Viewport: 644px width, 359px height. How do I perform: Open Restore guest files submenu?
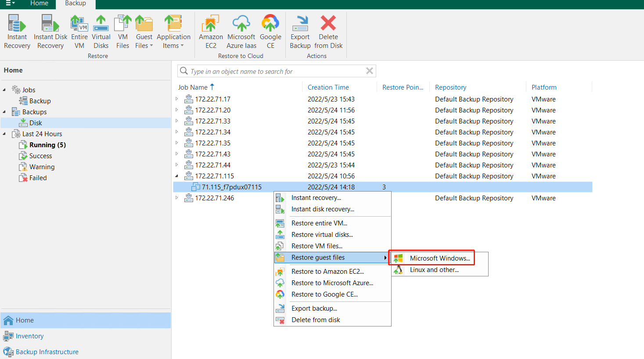[332, 257]
